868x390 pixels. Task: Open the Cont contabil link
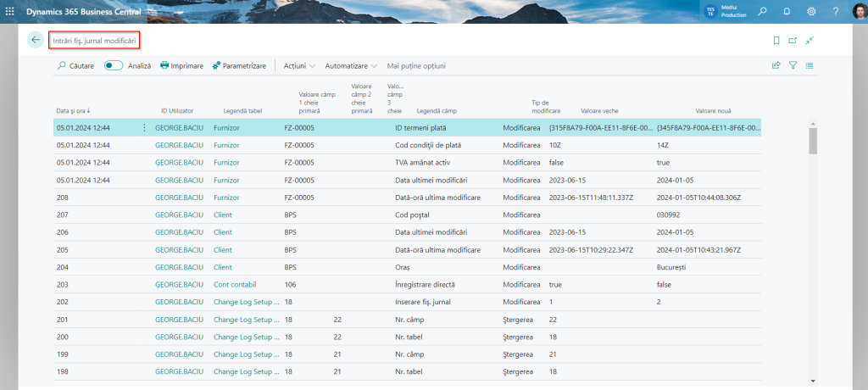[235, 284]
